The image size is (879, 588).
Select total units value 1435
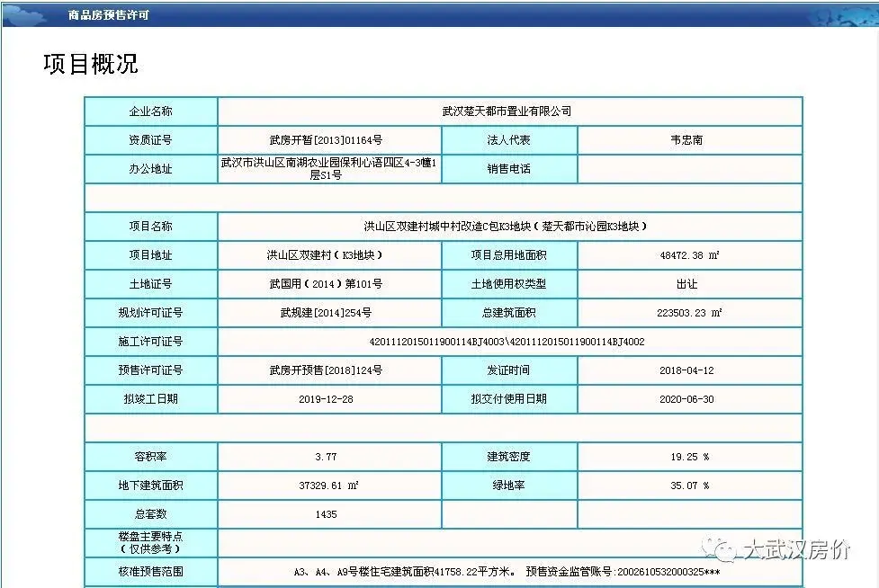coord(326,514)
